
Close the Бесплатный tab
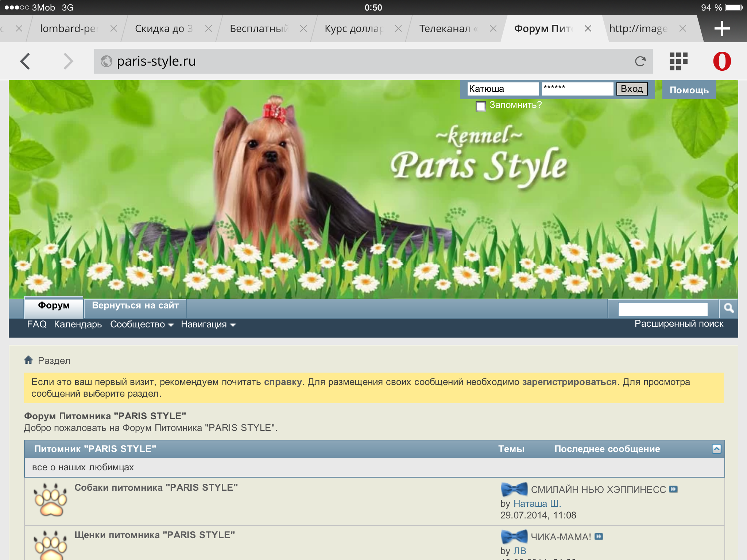[x=303, y=28]
